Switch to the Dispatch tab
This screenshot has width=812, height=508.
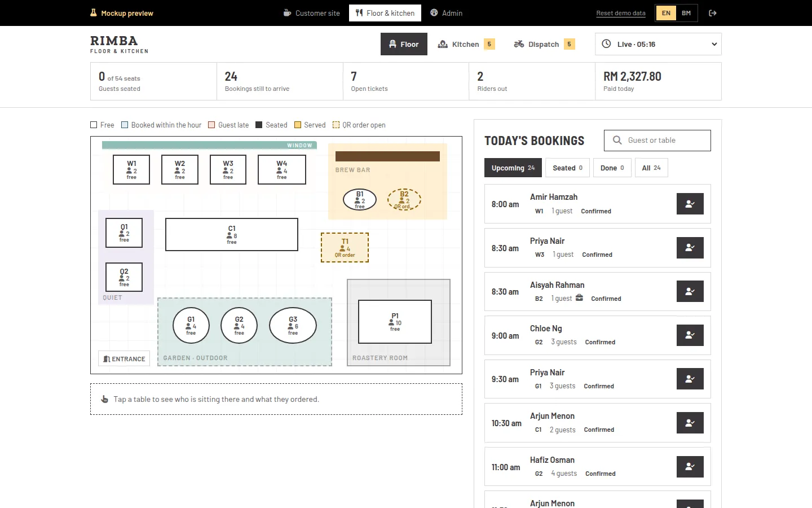point(544,44)
